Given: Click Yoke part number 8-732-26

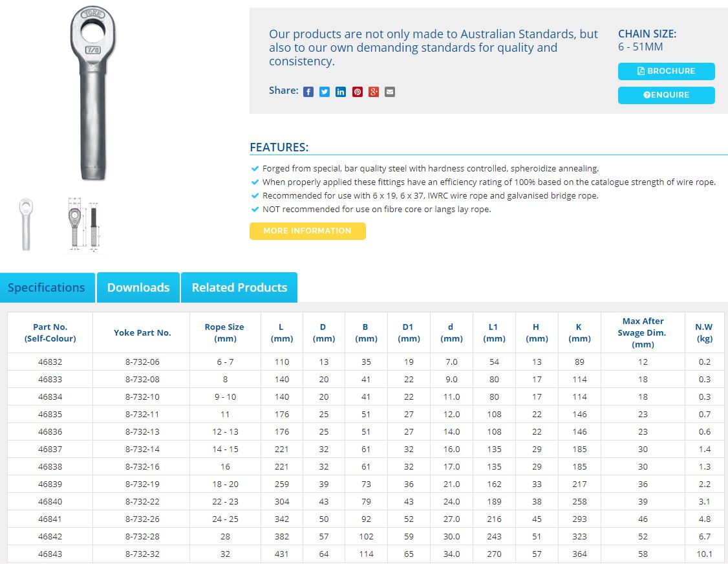Looking at the screenshot, I should coord(142,519).
